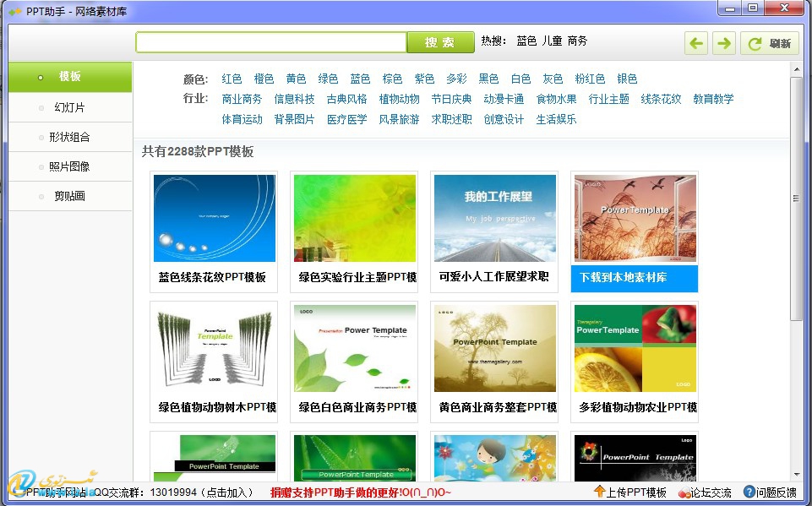Open the 形状组合 sidebar tab
The height and width of the screenshot is (506, 812).
coord(70,137)
